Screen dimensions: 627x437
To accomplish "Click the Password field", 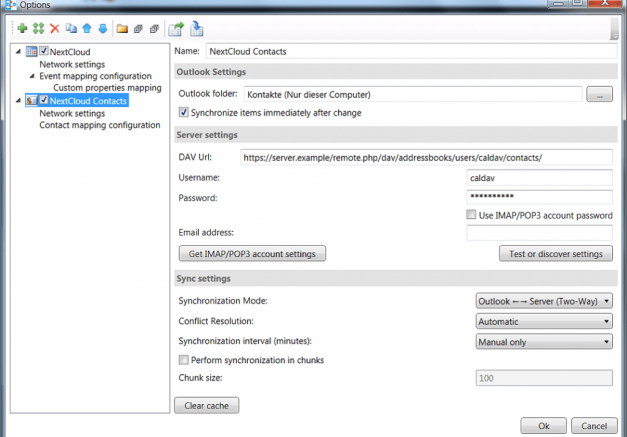I will [x=539, y=197].
